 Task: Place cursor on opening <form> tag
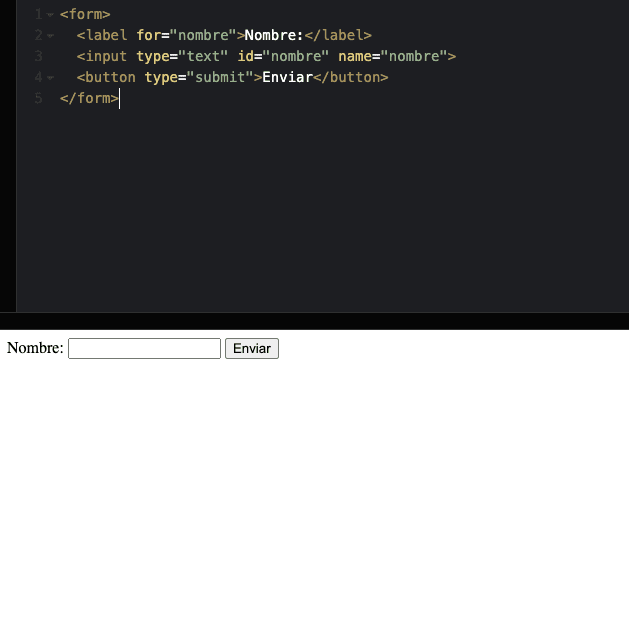[85, 14]
